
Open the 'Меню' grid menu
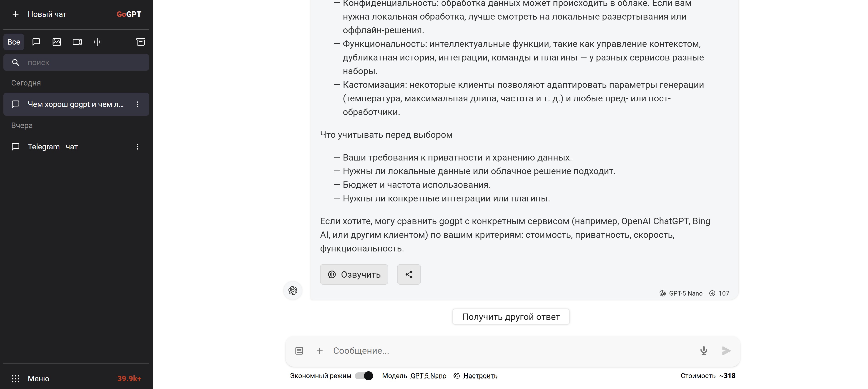30,379
